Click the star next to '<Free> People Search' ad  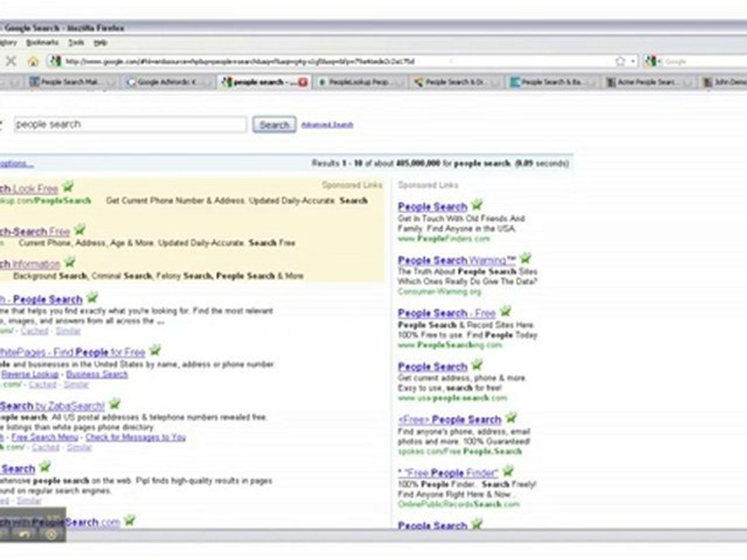[511, 418]
